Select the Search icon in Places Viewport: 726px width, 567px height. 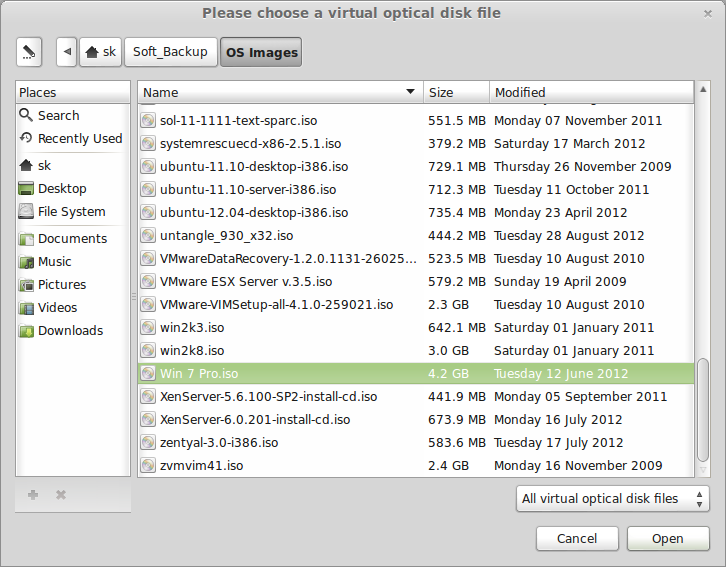click(x=27, y=116)
